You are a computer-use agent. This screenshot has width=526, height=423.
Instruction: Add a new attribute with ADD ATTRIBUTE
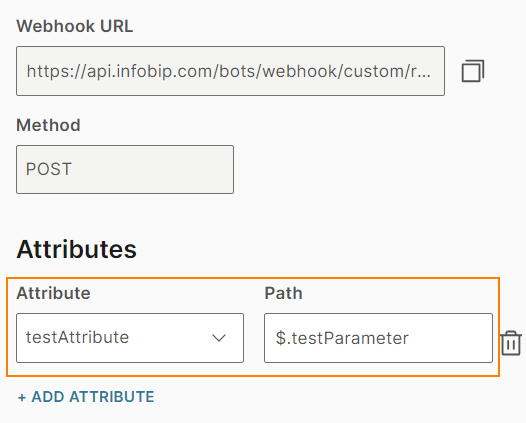click(x=86, y=397)
